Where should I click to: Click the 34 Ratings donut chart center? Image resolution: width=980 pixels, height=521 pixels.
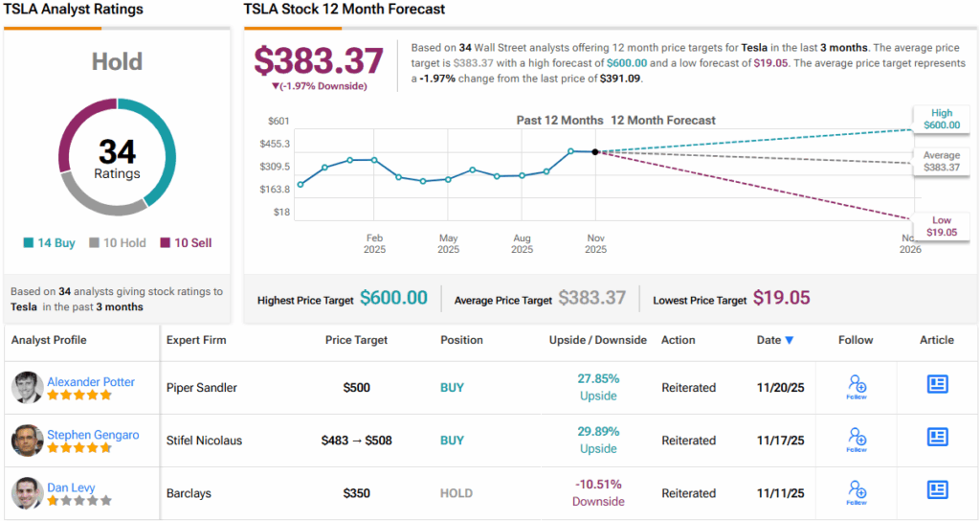tap(117, 160)
